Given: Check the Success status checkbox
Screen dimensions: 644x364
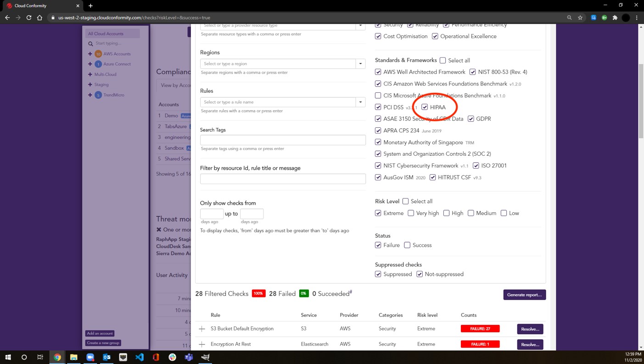Looking at the screenshot, I should 407,245.
